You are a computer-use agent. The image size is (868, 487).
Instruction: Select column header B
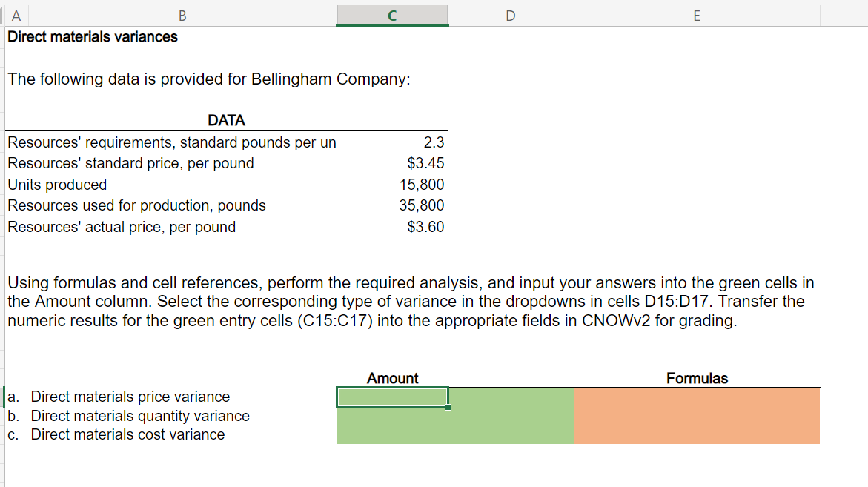point(182,15)
